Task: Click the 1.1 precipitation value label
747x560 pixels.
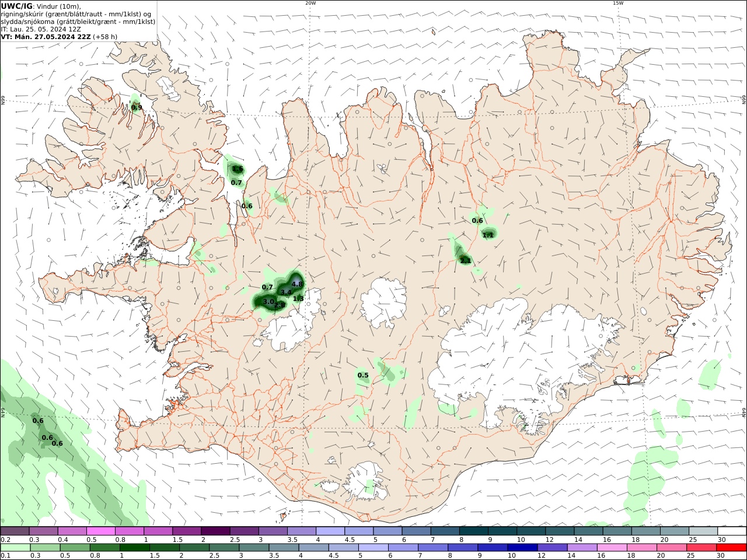Action: click(488, 235)
